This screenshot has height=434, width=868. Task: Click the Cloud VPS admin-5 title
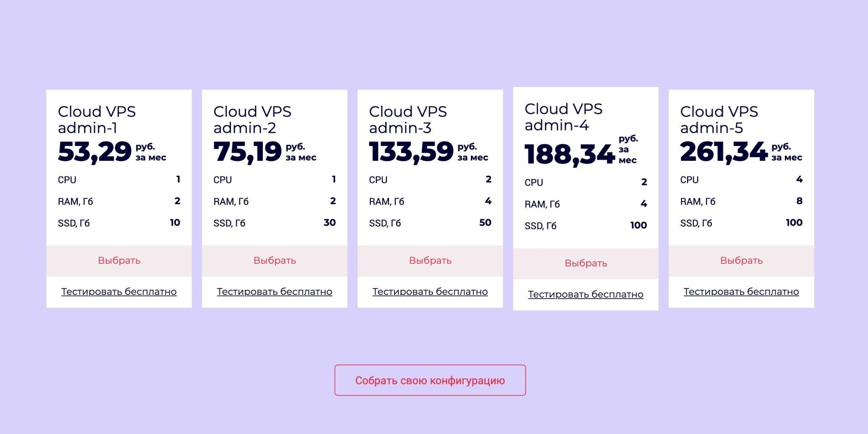point(719,119)
